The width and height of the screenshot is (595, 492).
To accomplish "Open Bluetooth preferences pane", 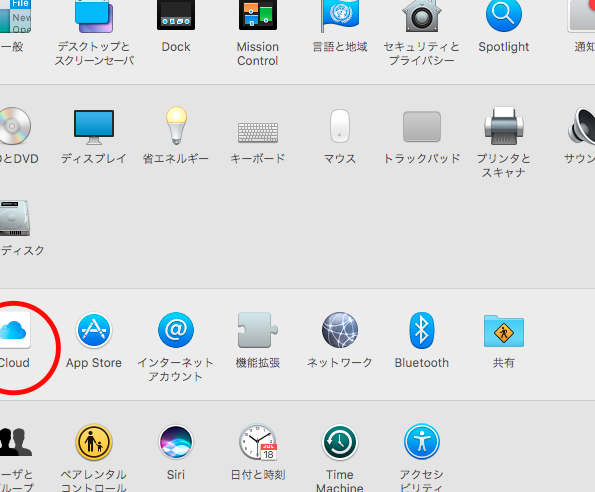I will [x=422, y=330].
